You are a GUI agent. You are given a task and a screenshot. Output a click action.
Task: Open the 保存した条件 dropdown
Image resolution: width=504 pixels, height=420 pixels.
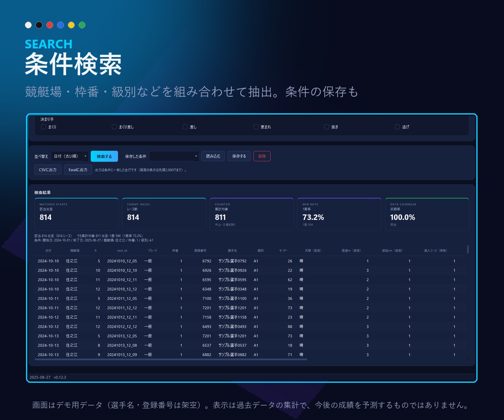174,156
